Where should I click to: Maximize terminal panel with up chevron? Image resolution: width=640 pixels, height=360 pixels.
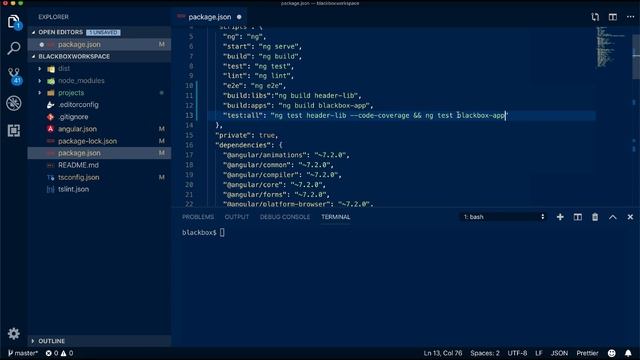pos(613,217)
